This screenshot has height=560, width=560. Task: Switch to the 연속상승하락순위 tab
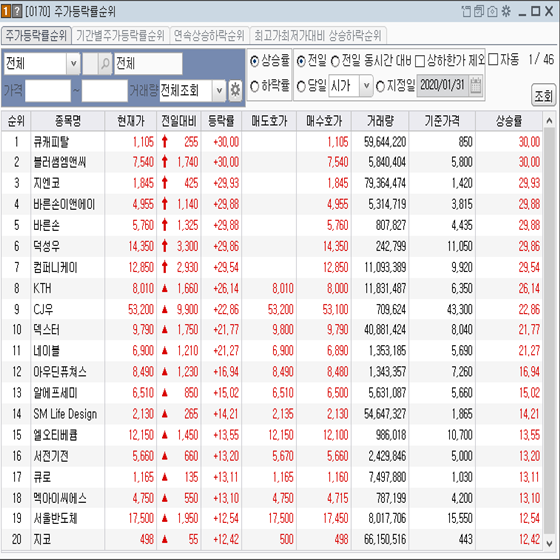209,35
